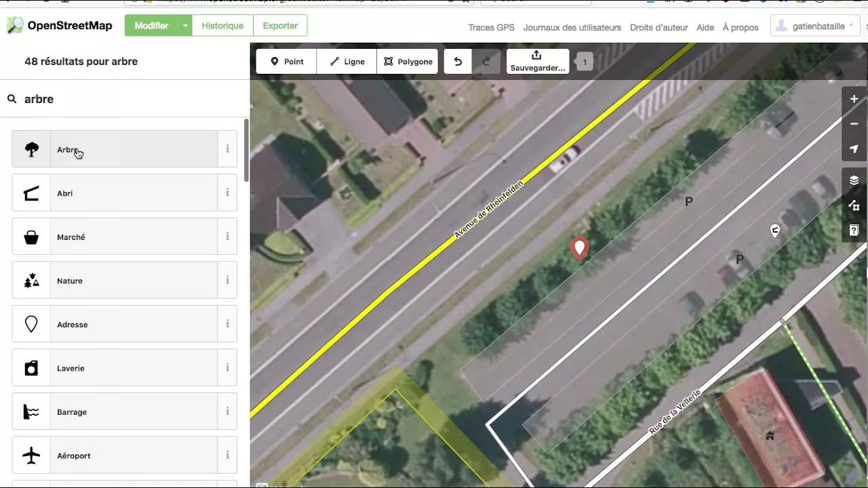Open the Aide link
Screen dimensions: 868x488
705,28
